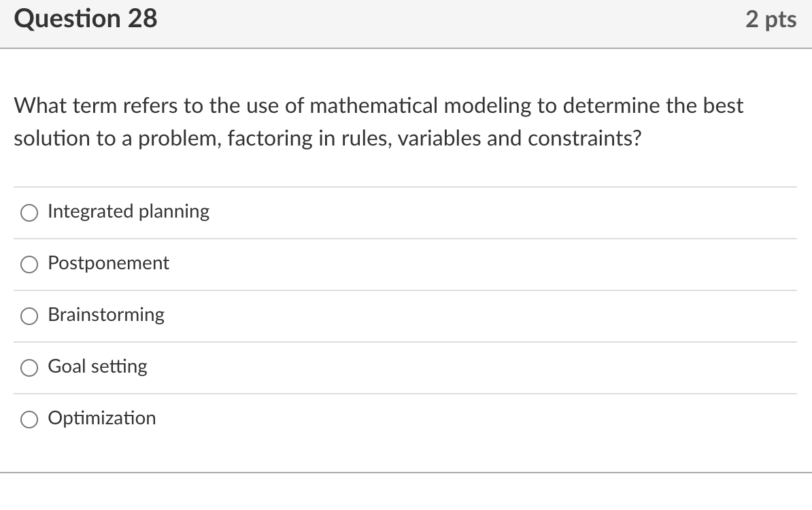Click the Integrated planning answer label
Image resolution: width=812 pixels, height=510 pixels.
tap(129, 211)
